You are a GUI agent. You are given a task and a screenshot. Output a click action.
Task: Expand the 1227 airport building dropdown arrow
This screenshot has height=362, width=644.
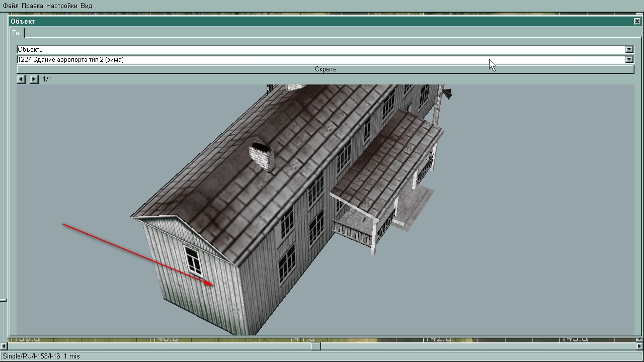(x=629, y=59)
